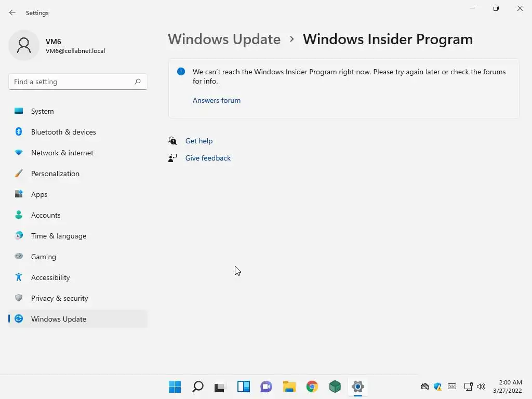Click the blue info icon in the message
Viewport: 532px width, 399px height.
[181, 72]
